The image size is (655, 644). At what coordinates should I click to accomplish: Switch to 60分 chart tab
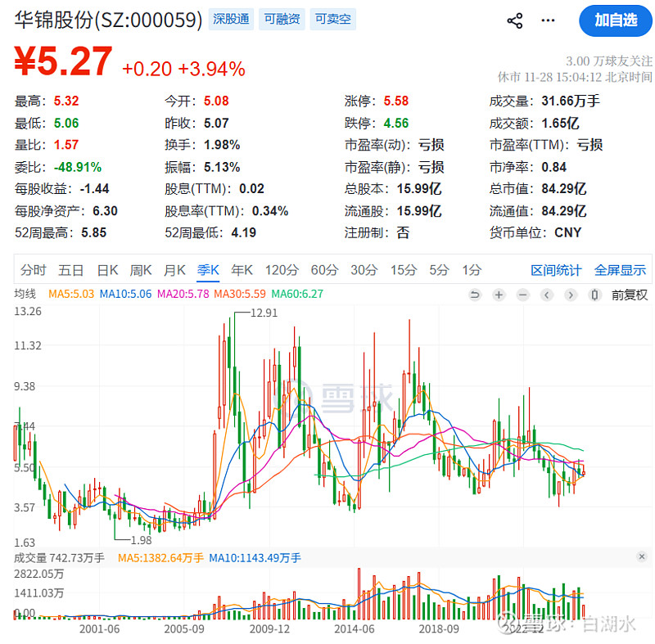pos(324,270)
